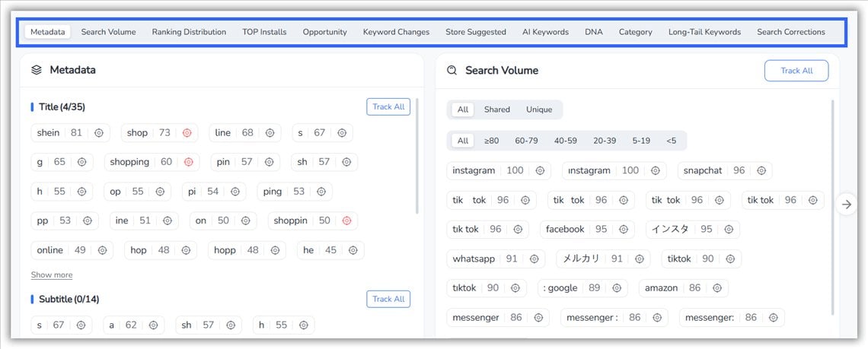Screen dimensions: 868x349
Task: Click the track icon next to whatsapp 91
Action: 534,259
